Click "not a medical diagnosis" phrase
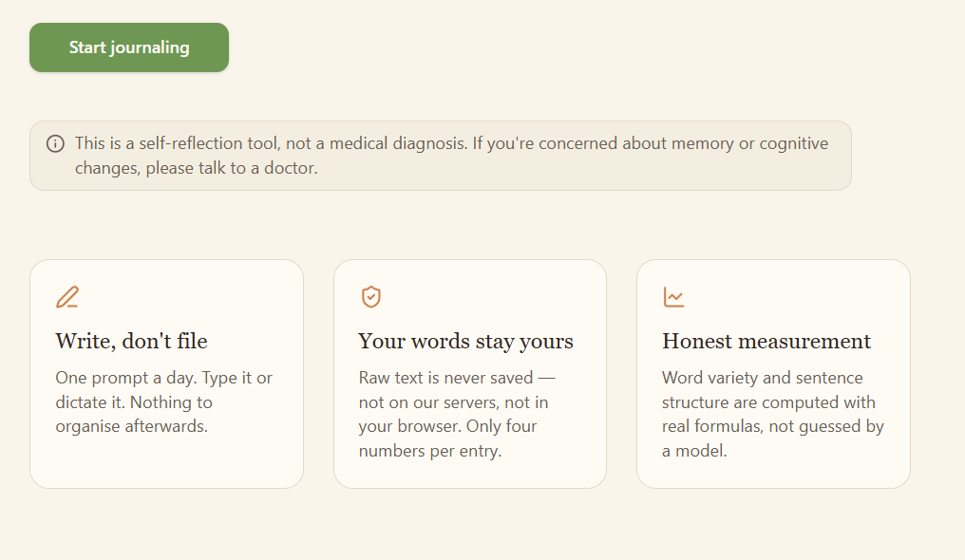This screenshot has width=965, height=560. coord(377,143)
